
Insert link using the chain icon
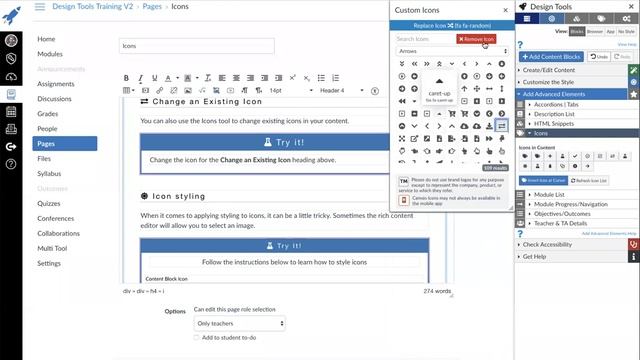[160, 90]
